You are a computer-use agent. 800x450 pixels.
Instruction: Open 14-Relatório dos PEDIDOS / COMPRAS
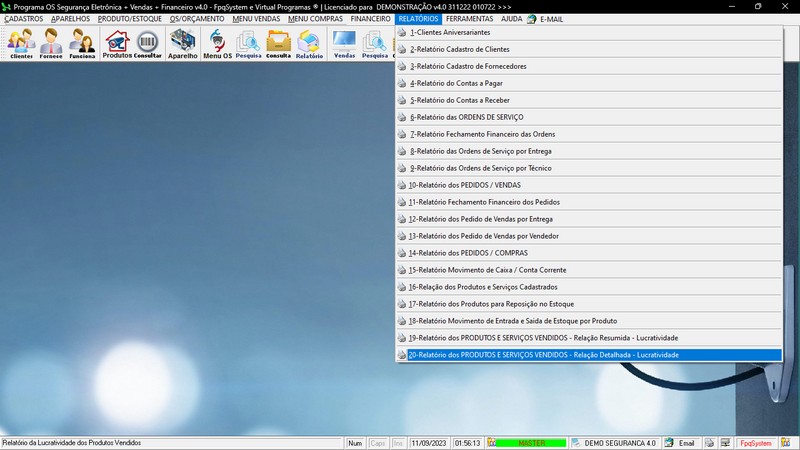click(589, 253)
